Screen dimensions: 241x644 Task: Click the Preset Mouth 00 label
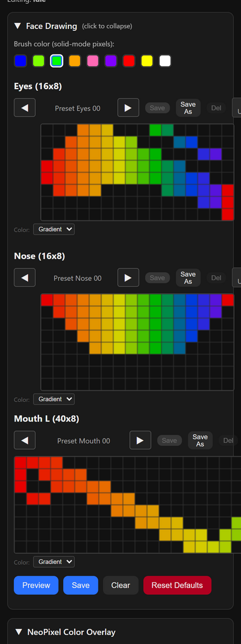point(84,441)
